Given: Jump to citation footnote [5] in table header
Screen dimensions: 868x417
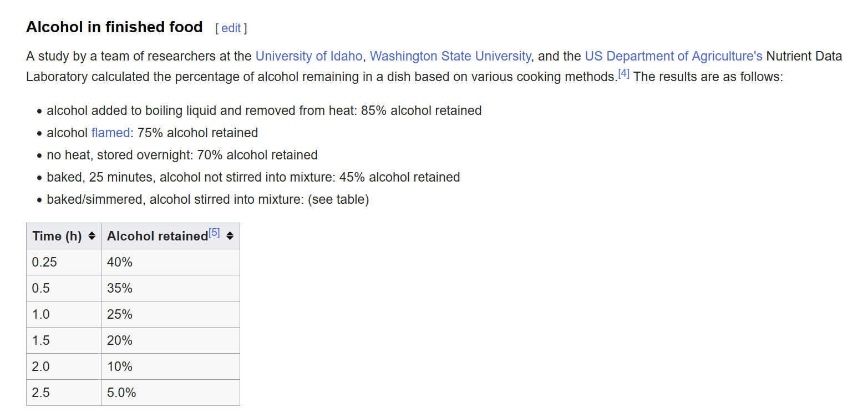Looking at the screenshot, I should pos(214,233).
